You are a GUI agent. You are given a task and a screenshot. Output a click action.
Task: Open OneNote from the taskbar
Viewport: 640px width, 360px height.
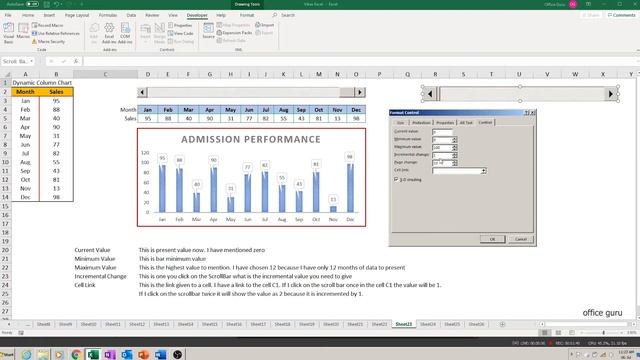pyautogui.click(x=109, y=354)
